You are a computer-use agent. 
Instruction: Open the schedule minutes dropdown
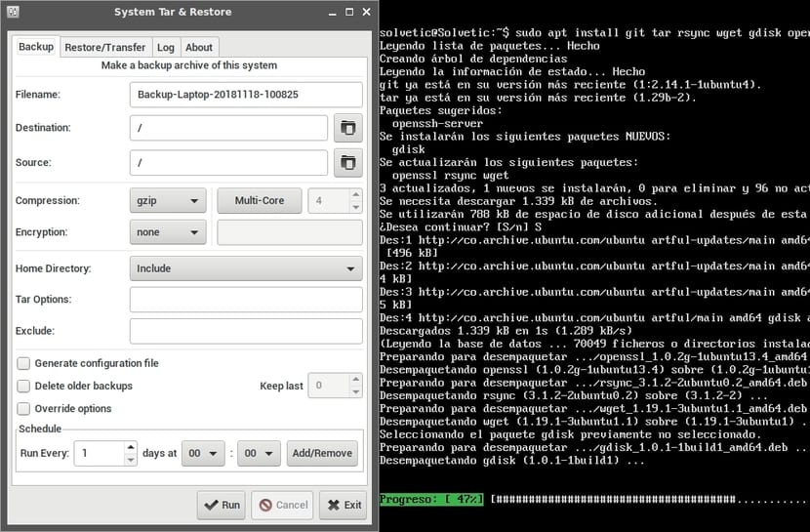[x=259, y=453]
